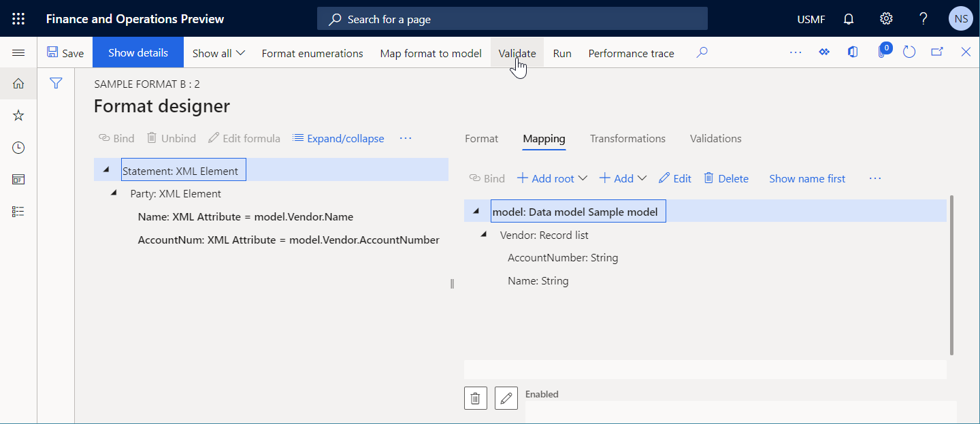Open page in new window via pop-out icon
The width and height of the screenshot is (980, 424).
938,51
